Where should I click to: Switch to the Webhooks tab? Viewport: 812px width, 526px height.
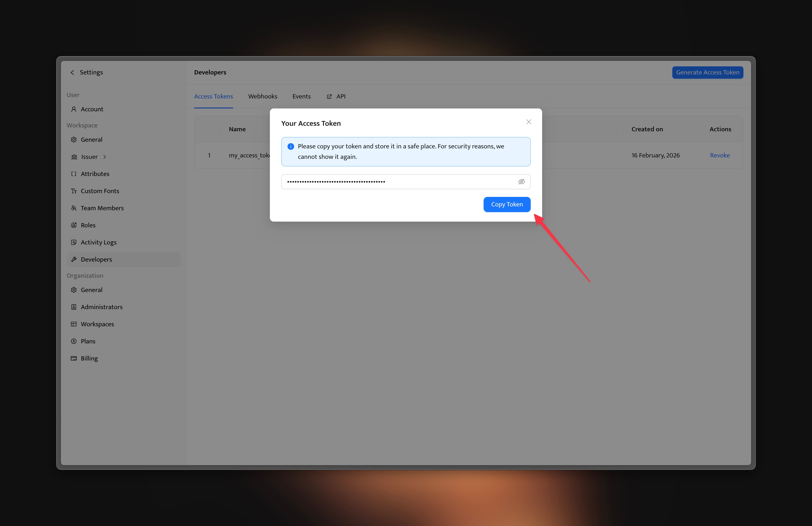pos(262,97)
